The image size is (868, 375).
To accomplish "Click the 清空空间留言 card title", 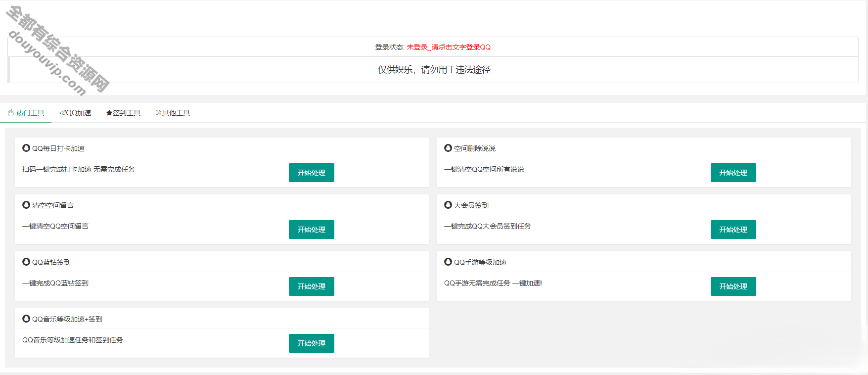I will click(x=53, y=205).
